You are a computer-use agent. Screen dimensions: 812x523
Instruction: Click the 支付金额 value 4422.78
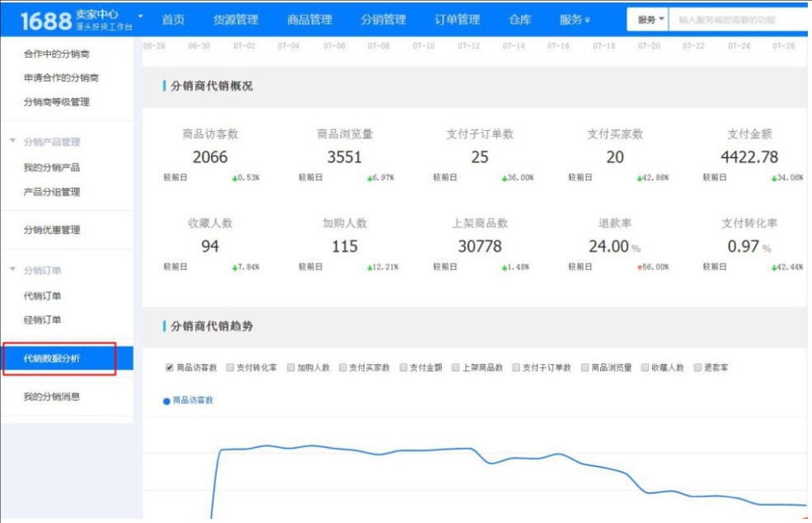[749, 156]
